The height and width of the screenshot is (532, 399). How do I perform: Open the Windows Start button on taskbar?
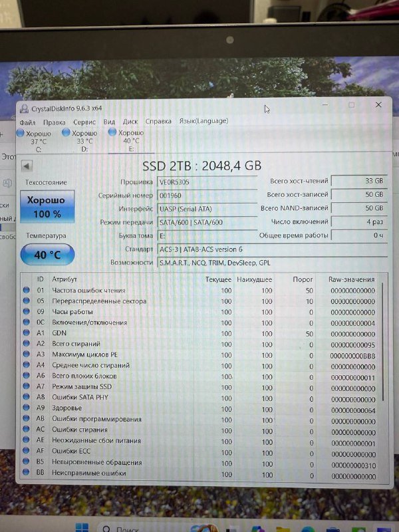(x=82, y=527)
